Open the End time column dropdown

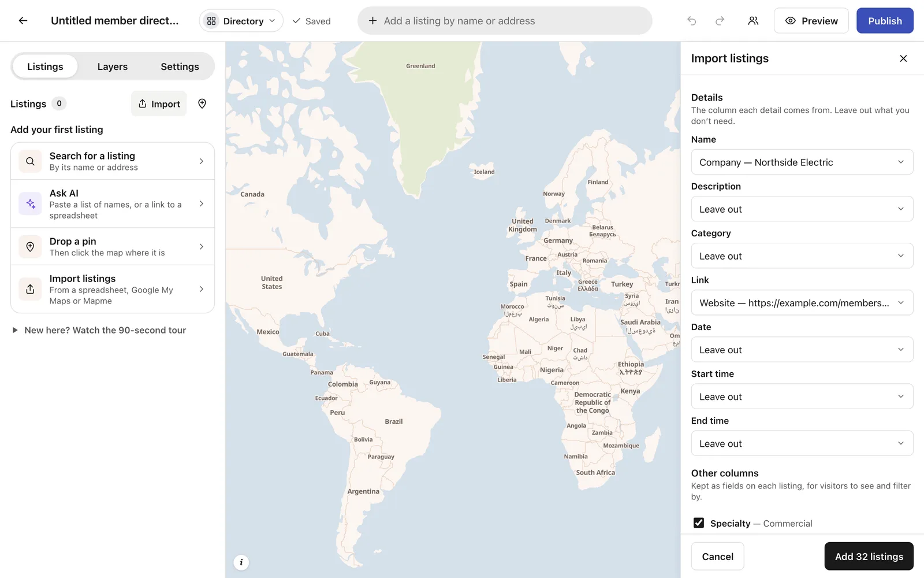[802, 443]
